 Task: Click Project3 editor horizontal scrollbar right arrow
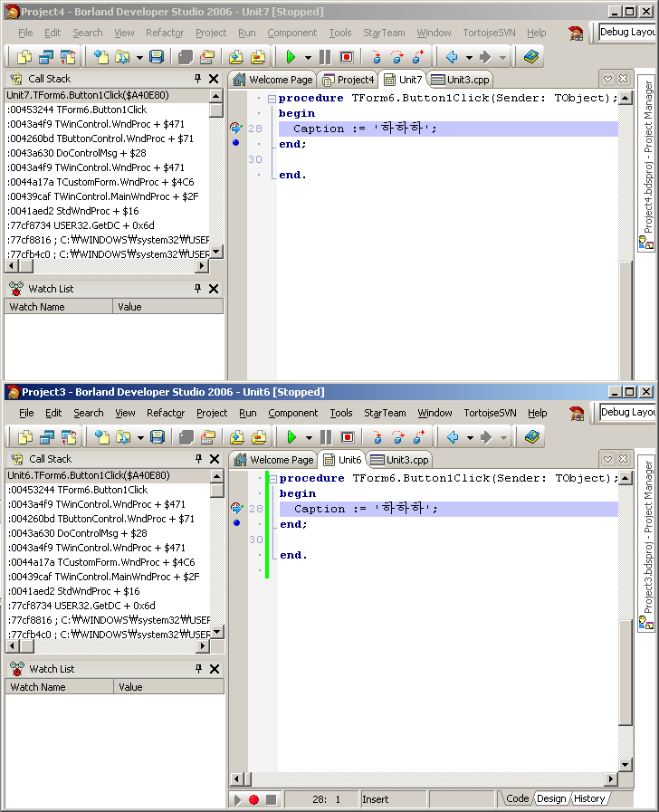[612, 779]
